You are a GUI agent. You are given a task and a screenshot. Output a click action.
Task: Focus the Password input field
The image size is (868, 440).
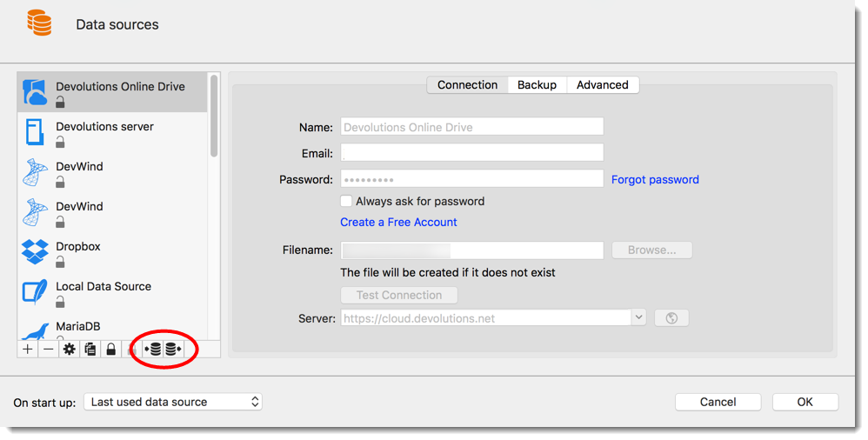coord(471,179)
